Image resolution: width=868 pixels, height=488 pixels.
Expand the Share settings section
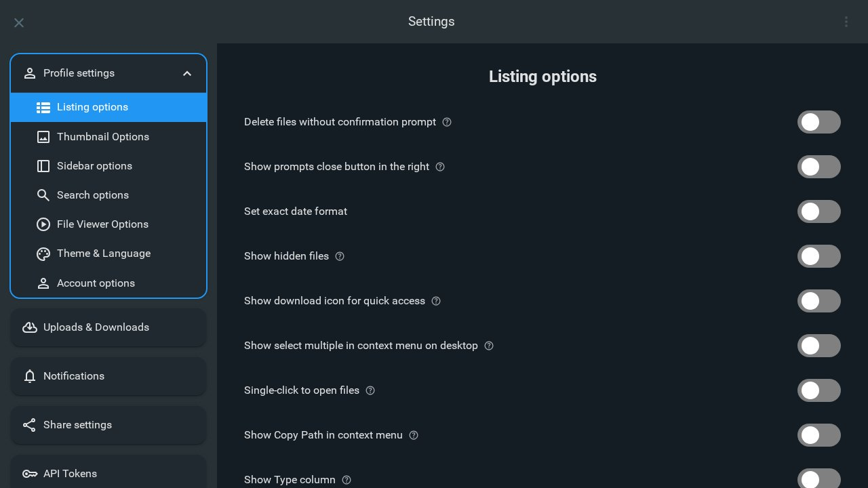pyautogui.click(x=108, y=425)
